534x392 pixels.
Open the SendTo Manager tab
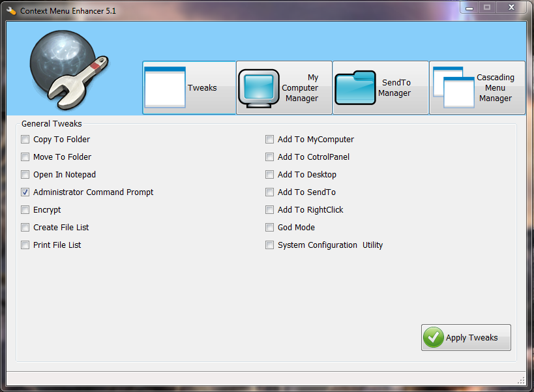coord(380,88)
